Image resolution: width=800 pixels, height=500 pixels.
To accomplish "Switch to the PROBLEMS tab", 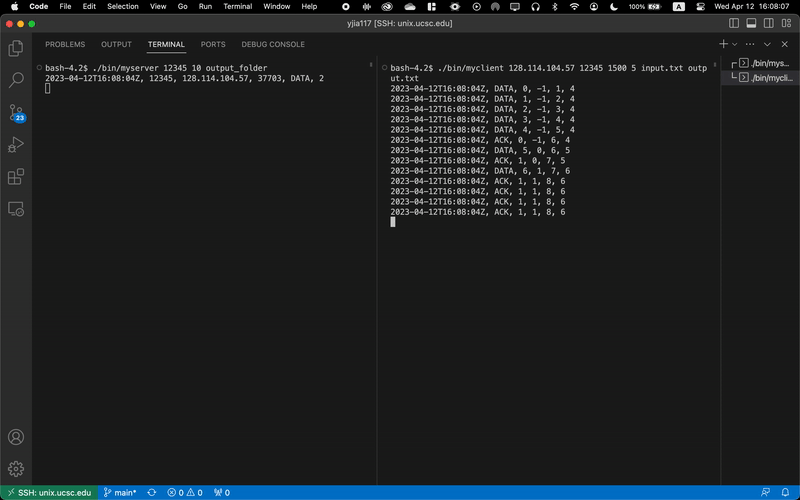I will pyautogui.click(x=65, y=44).
